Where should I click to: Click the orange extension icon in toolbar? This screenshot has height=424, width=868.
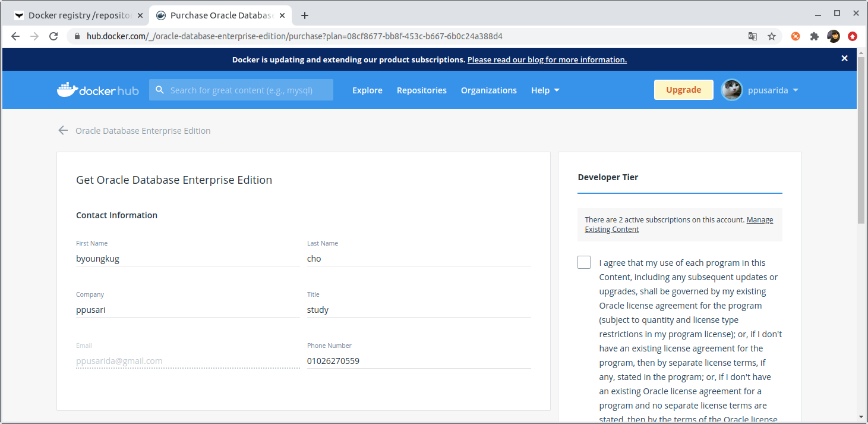(x=796, y=36)
